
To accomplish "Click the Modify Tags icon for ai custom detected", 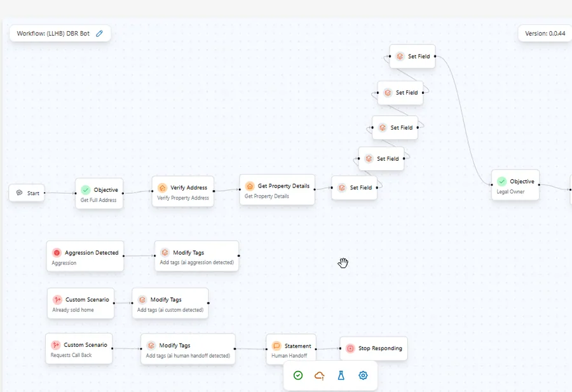I will (x=142, y=300).
